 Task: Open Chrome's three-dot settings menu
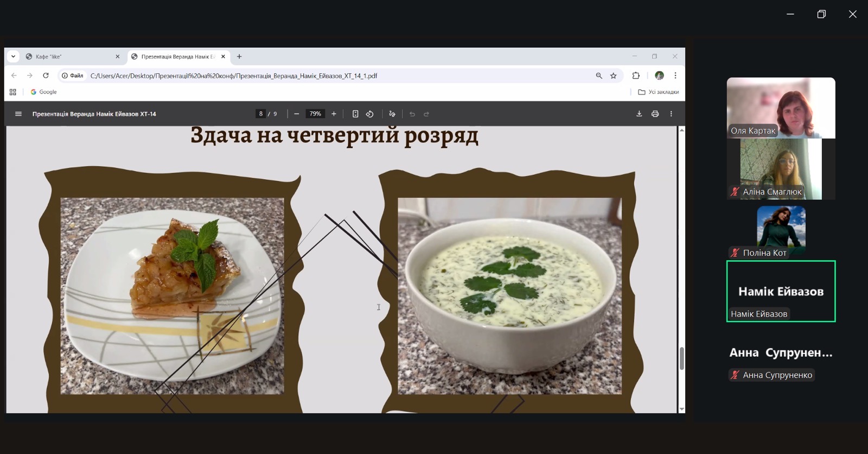(675, 76)
